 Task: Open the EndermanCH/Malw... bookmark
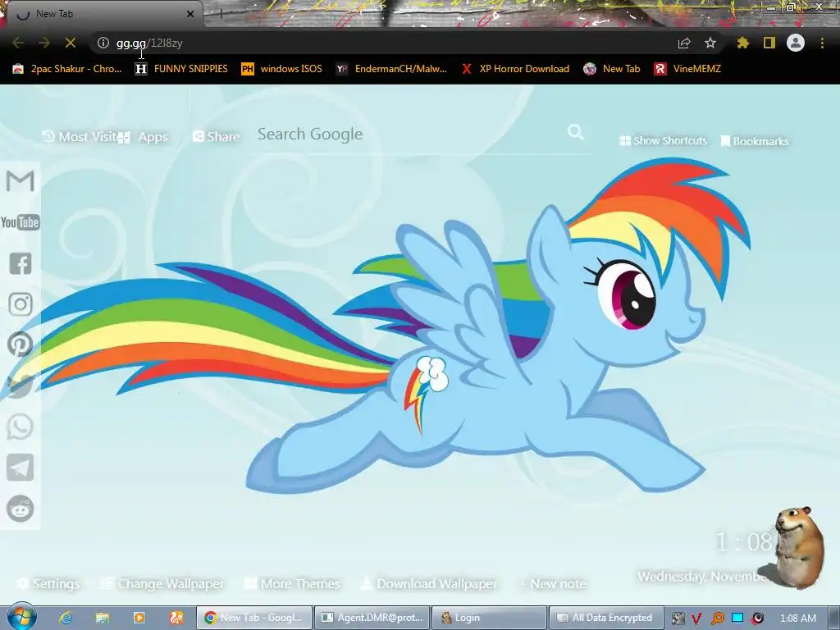tap(391, 69)
